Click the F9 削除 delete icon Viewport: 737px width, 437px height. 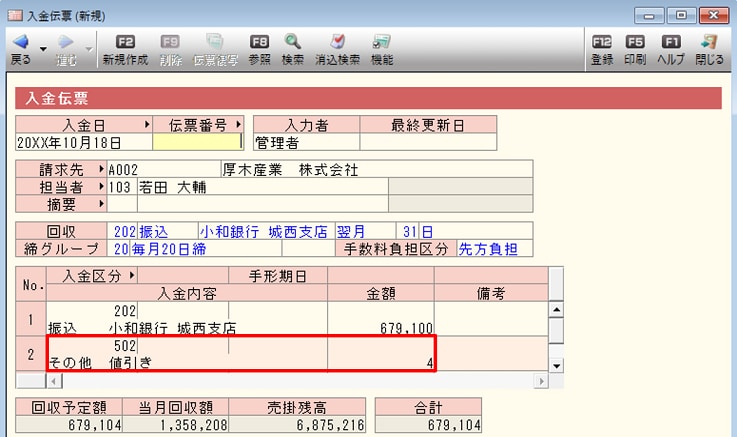170,42
